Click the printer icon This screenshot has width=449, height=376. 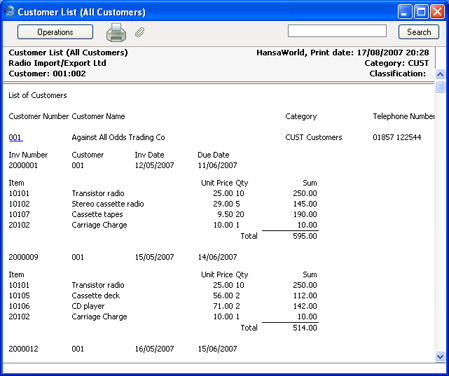pos(116,32)
